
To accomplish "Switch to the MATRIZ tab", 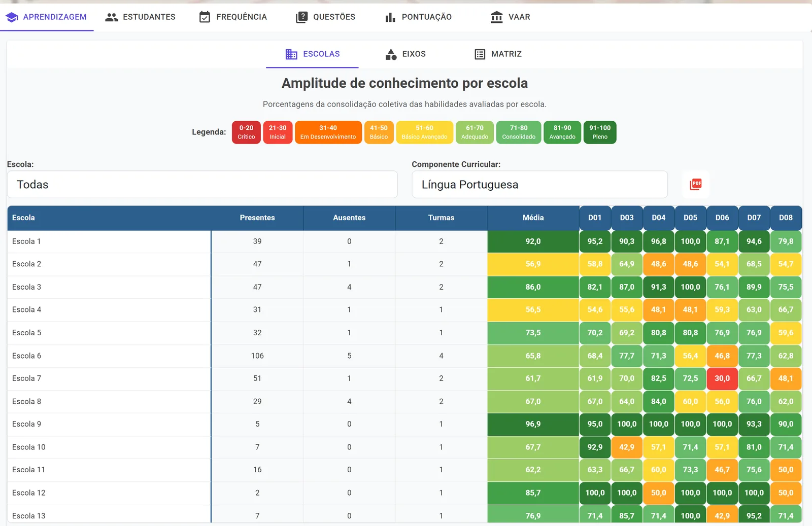I will [x=498, y=54].
